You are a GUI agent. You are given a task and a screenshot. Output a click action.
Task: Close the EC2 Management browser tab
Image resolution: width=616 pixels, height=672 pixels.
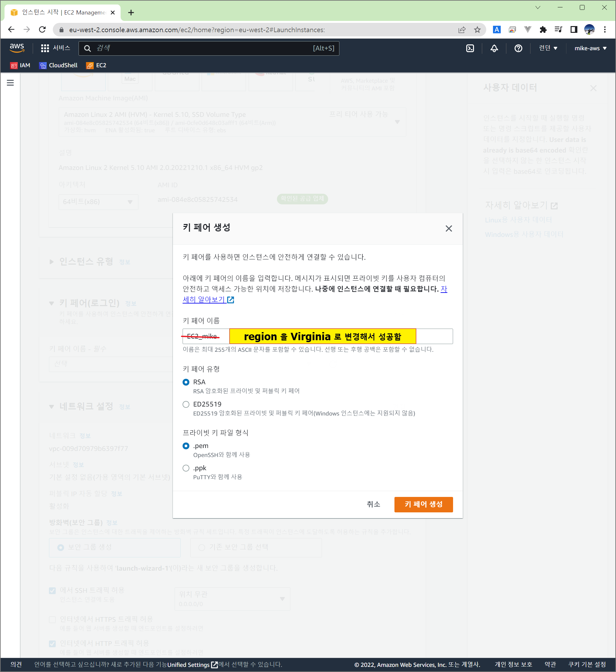click(x=113, y=13)
